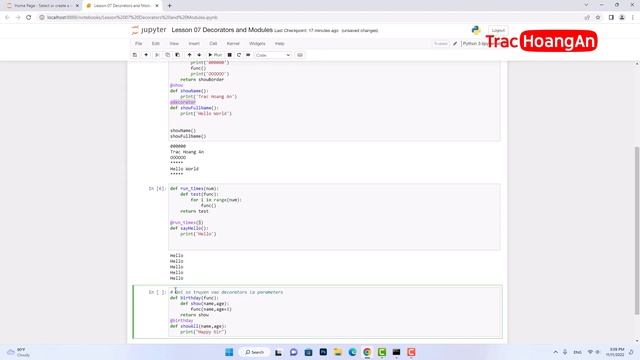Move selected cell down with arrow icon
This screenshot has width=640, height=360.
coord(199,55)
